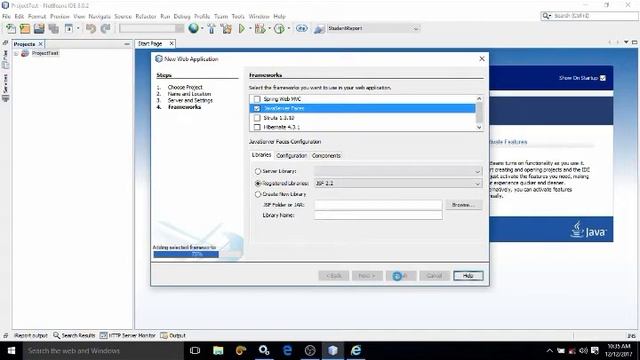Click the Library Name input field

coord(378,215)
